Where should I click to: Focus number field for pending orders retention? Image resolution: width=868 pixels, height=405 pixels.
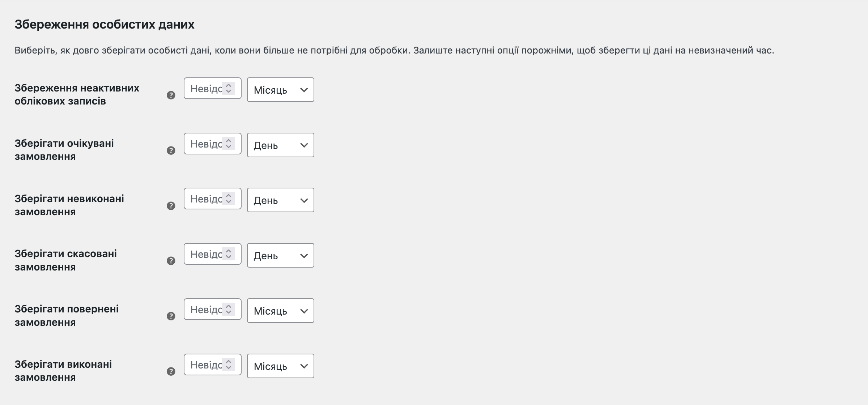point(213,144)
